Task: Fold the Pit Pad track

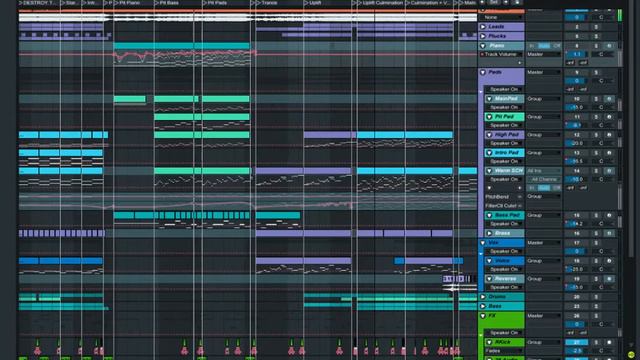Action: (x=489, y=117)
